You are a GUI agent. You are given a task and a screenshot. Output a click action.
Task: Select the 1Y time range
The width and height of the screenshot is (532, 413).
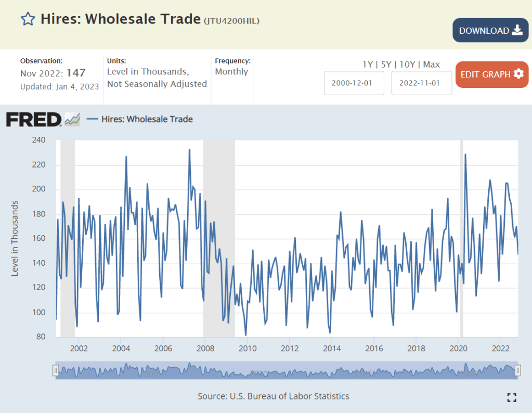click(x=368, y=64)
